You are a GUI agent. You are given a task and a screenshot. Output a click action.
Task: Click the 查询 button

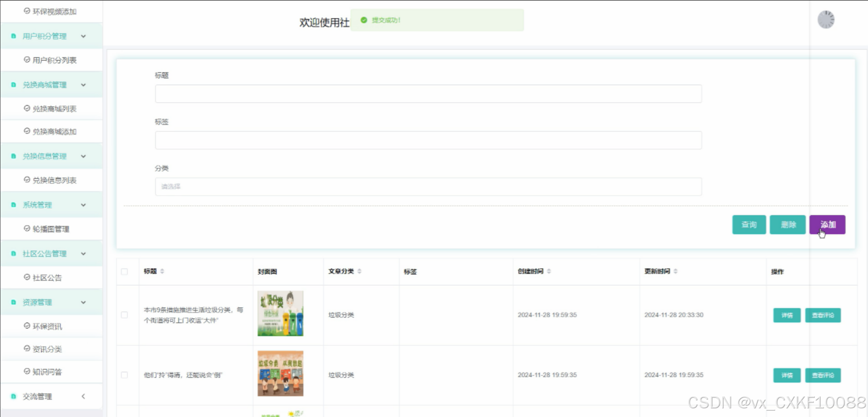(x=749, y=225)
